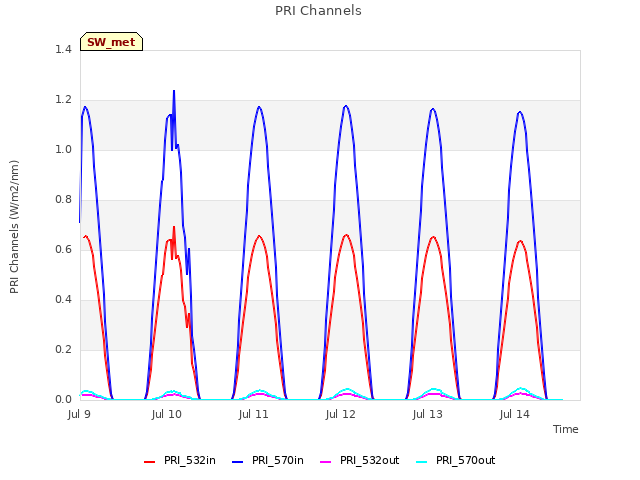
Task: Click the blue PRI_570in peak on Jul 12
Action: coord(346,106)
